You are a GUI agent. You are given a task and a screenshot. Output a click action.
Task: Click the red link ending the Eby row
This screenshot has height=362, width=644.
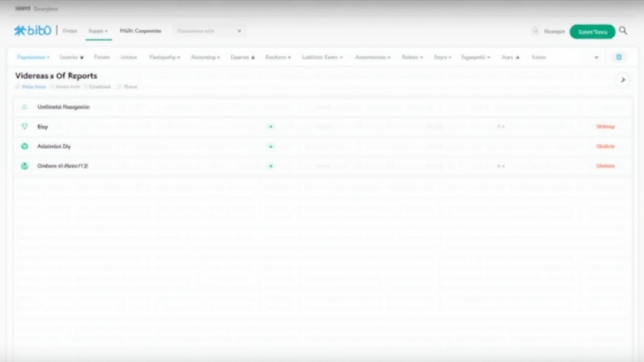coord(605,126)
